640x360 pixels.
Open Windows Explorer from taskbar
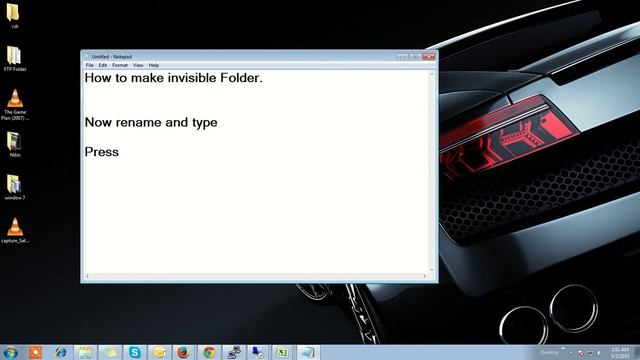click(x=85, y=352)
